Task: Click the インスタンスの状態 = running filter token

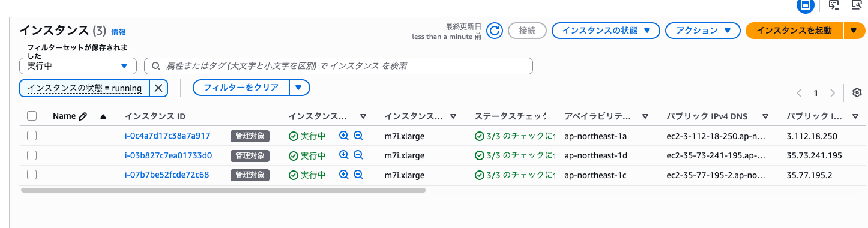Action: pos(85,88)
